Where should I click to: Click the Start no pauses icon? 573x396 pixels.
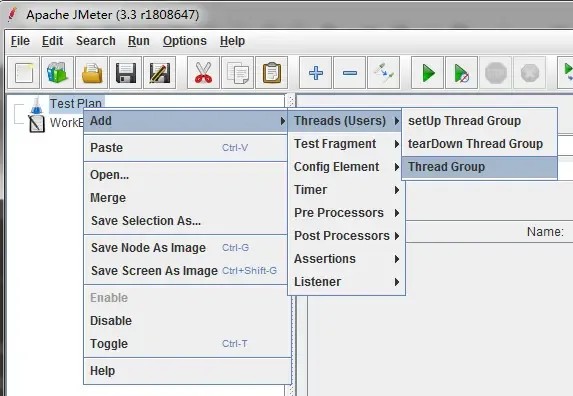[461, 73]
